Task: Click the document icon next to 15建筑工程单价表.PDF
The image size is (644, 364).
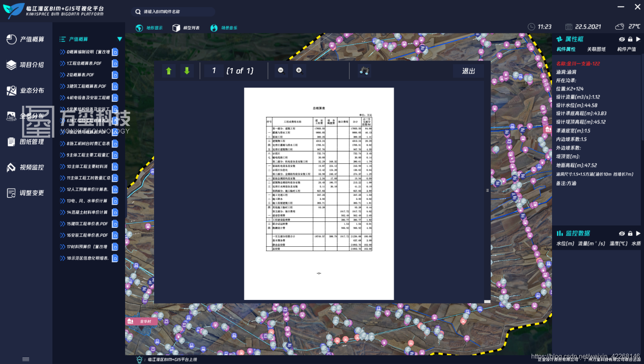Action: coord(115,224)
